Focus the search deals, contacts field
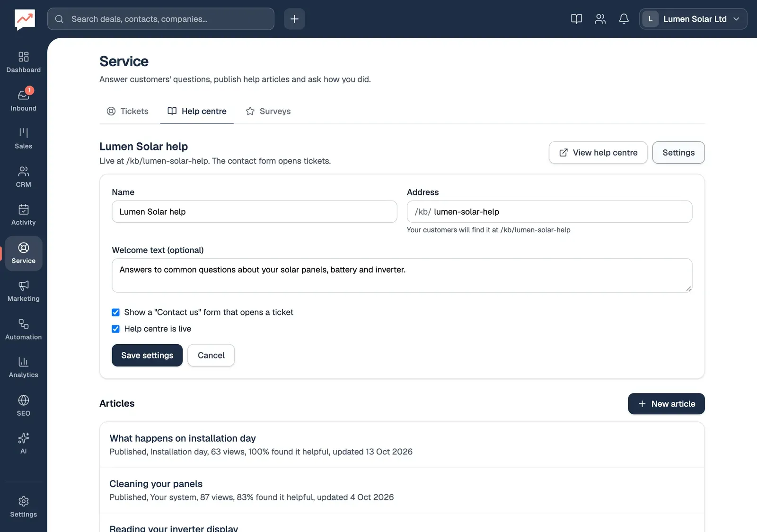This screenshot has width=757, height=532. coord(161,19)
